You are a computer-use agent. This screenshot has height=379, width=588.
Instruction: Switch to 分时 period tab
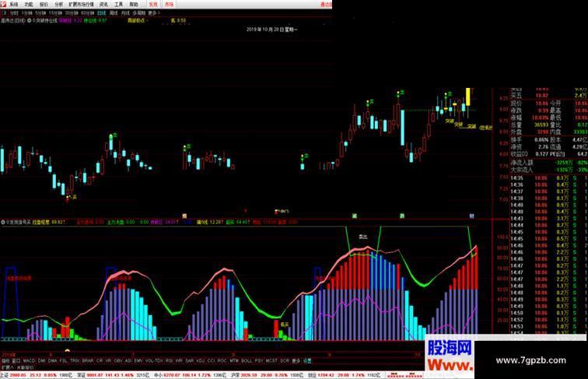[14, 12]
